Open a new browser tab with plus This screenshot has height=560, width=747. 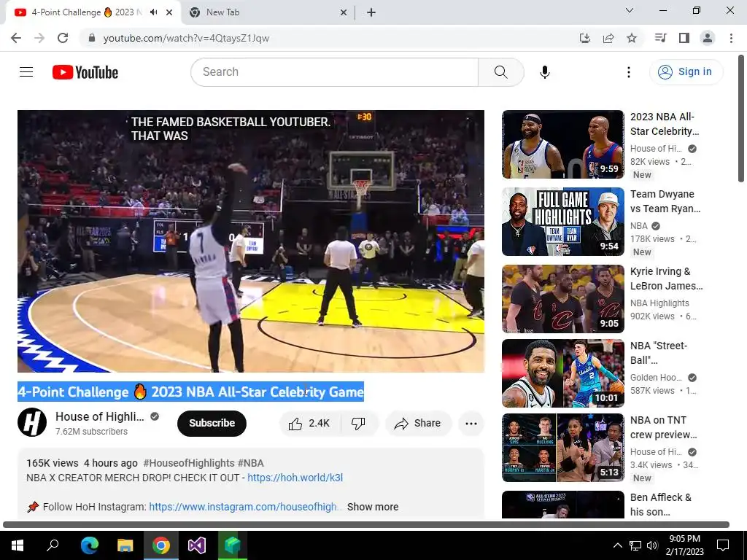[371, 12]
